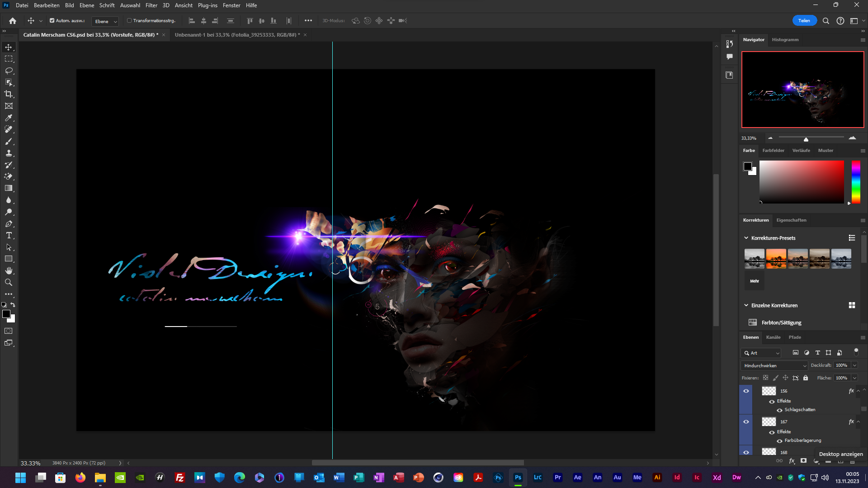
Task: Select the Hand tool
Action: pos(9,270)
